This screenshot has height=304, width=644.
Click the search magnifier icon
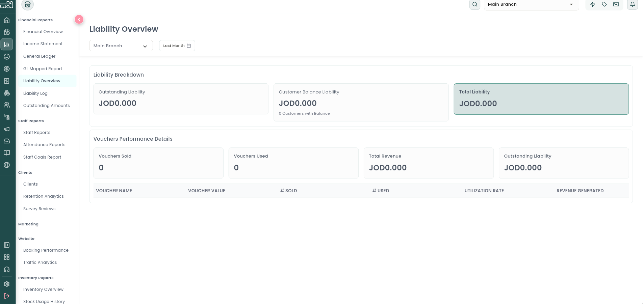(x=475, y=4)
